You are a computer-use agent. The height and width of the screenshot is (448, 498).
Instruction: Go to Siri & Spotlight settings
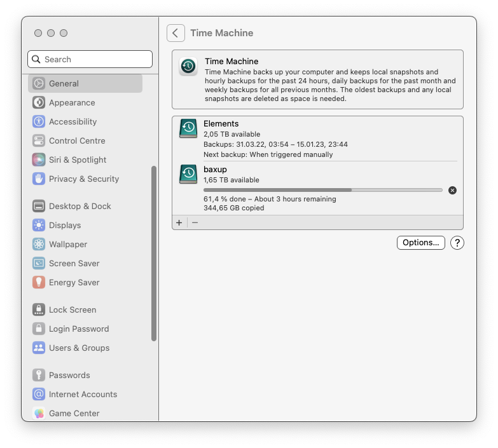tap(78, 160)
